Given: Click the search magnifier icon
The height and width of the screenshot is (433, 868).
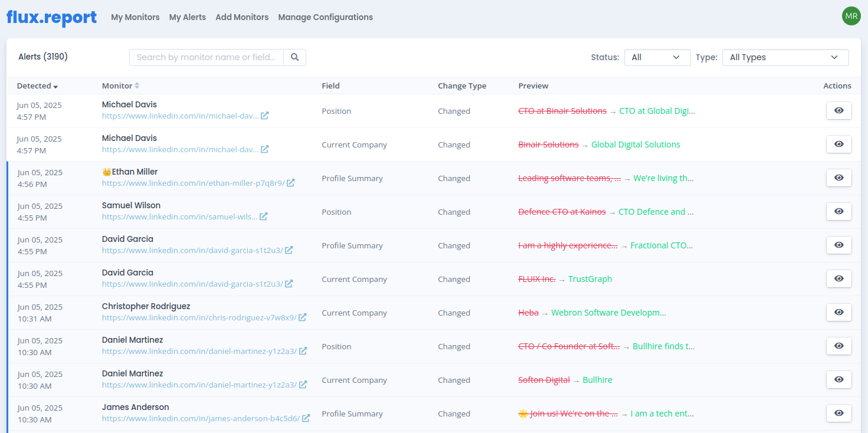Looking at the screenshot, I should pyautogui.click(x=294, y=57).
